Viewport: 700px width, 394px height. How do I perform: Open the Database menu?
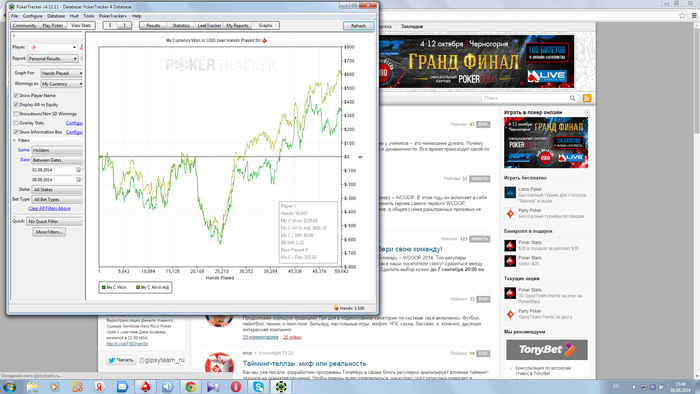point(56,16)
